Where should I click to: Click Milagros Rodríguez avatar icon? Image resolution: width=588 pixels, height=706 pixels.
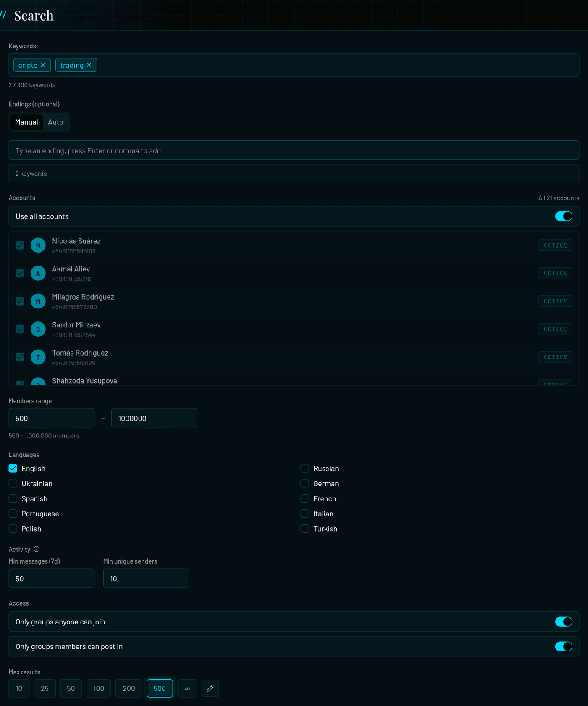[x=38, y=301]
